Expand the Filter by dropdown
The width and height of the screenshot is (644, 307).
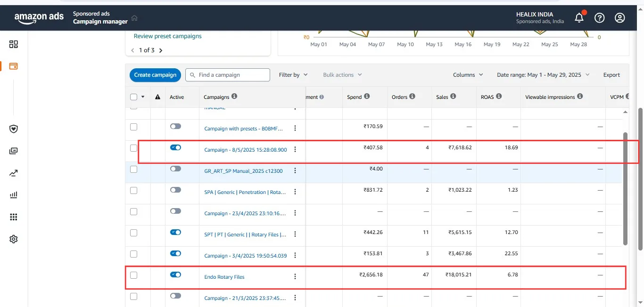293,75
